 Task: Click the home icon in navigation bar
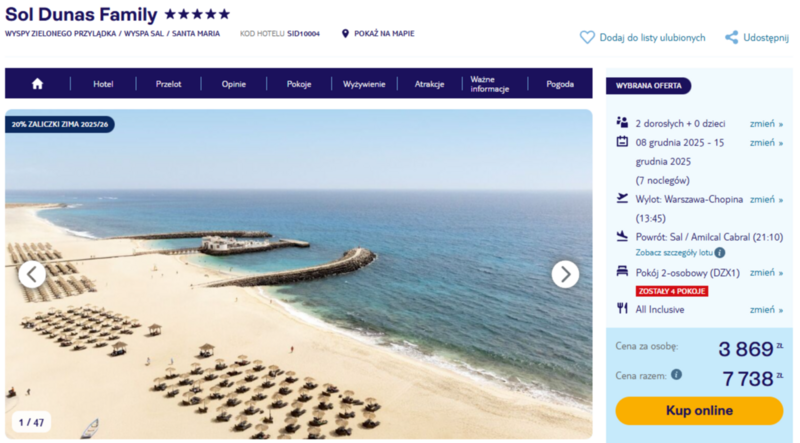[x=37, y=84]
